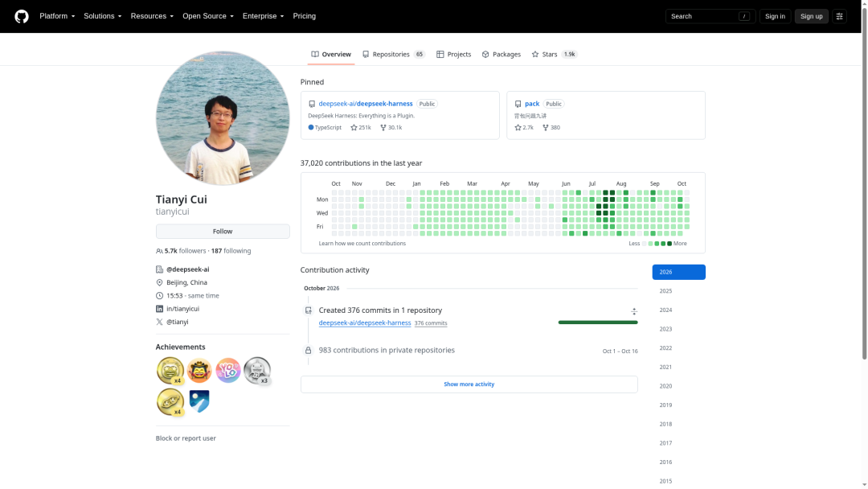This screenshot has height=489, width=868.
Task: Open the Starstruck x4 achievement badge
Action: click(170, 371)
